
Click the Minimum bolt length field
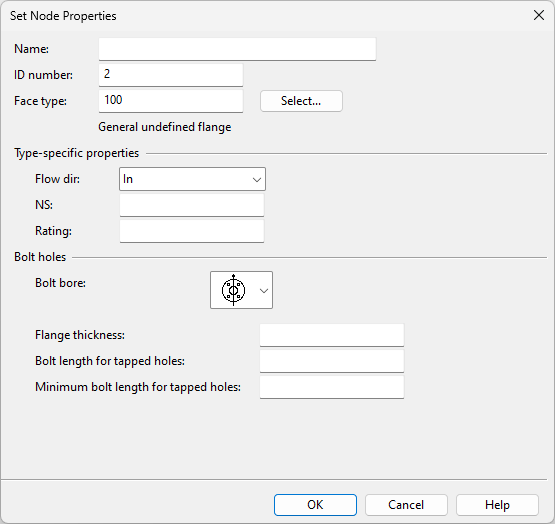click(x=332, y=387)
